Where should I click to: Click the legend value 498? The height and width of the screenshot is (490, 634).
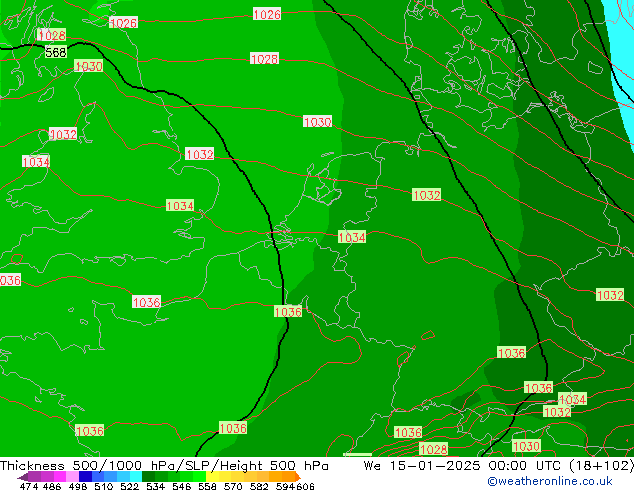click(78, 486)
